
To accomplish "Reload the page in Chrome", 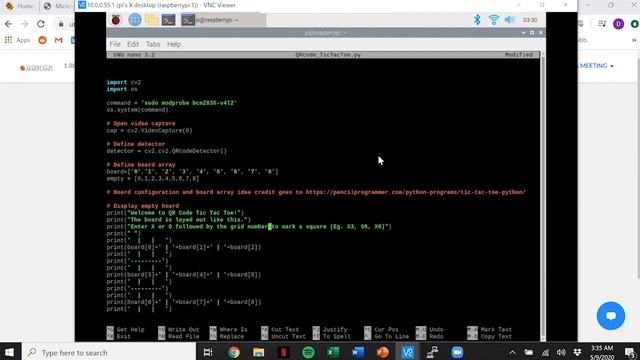I will click(40, 24).
